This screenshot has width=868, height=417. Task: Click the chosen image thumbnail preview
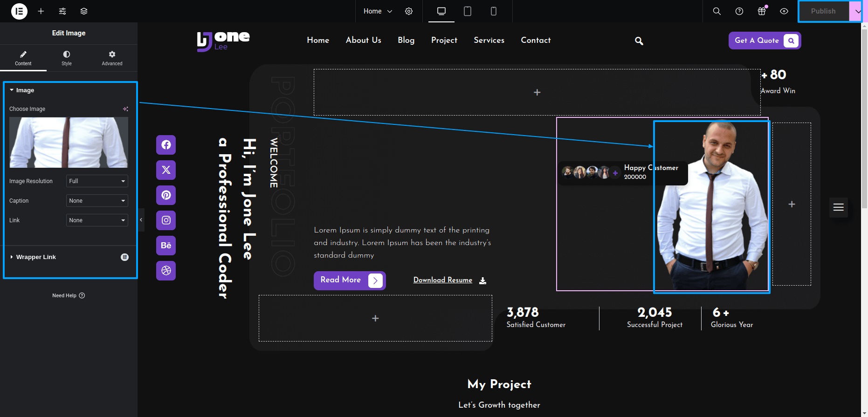click(69, 143)
